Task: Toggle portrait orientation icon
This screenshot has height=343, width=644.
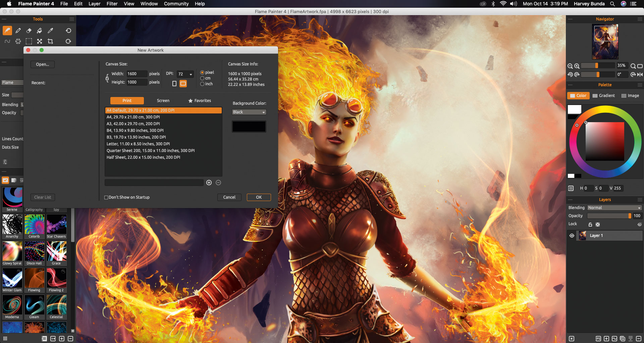Action: (x=174, y=84)
